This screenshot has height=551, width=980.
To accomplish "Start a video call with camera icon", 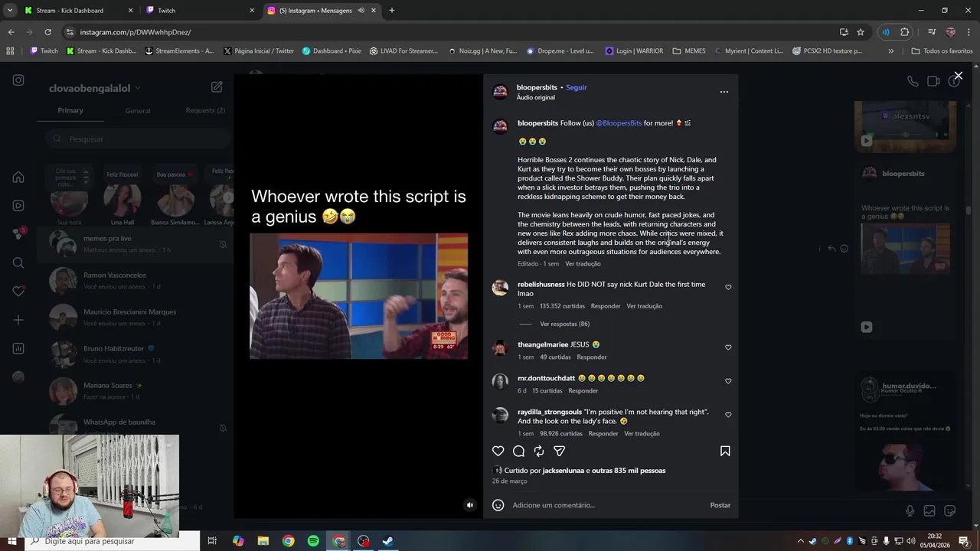I will 933,81.
